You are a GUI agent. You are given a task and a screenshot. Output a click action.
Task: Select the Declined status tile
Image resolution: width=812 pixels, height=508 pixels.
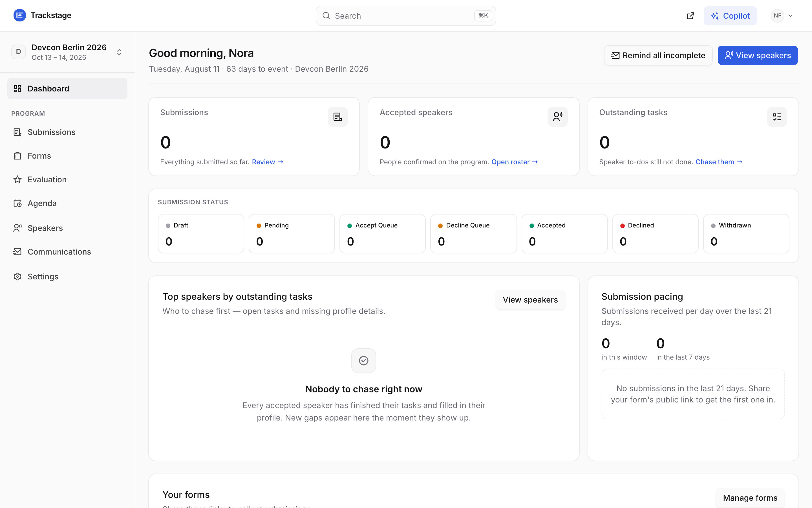655,233
